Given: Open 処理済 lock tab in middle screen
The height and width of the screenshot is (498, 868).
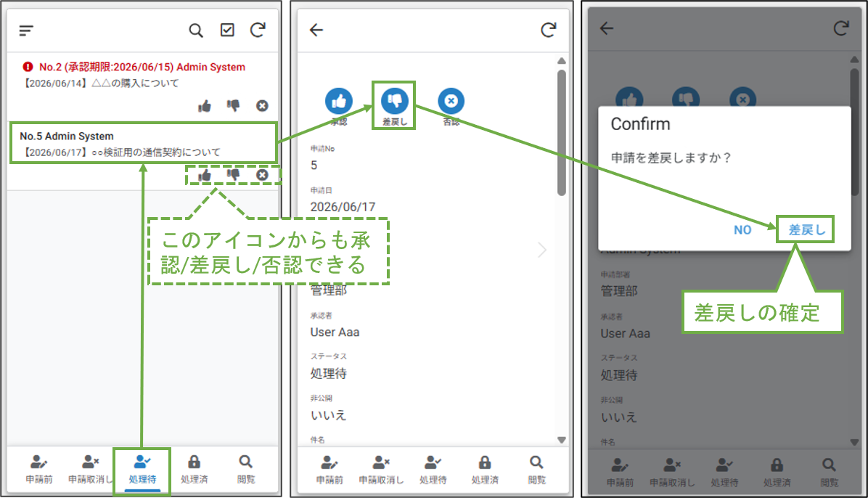Looking at the screenshot, I should tap(485, 470).
